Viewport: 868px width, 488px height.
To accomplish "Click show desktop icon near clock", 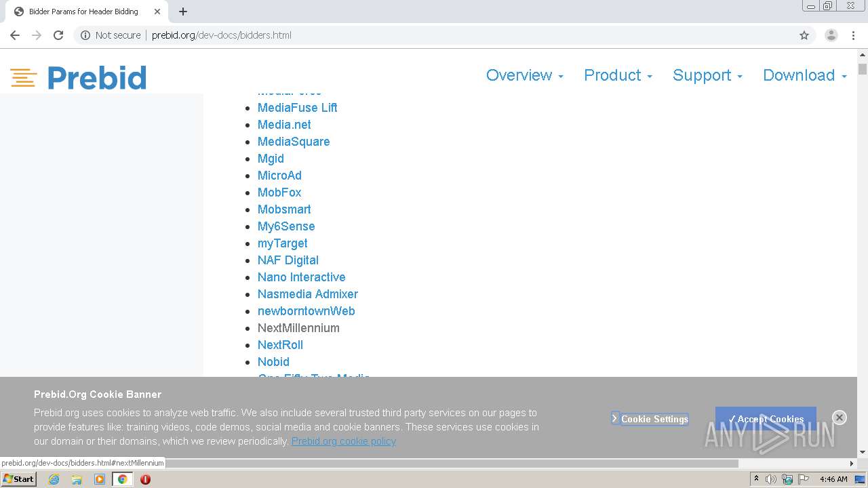I will coord(860,479).
